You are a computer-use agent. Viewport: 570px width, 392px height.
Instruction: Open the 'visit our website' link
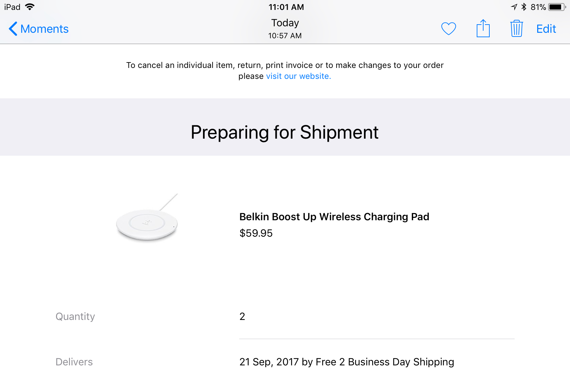click(298, 76)
